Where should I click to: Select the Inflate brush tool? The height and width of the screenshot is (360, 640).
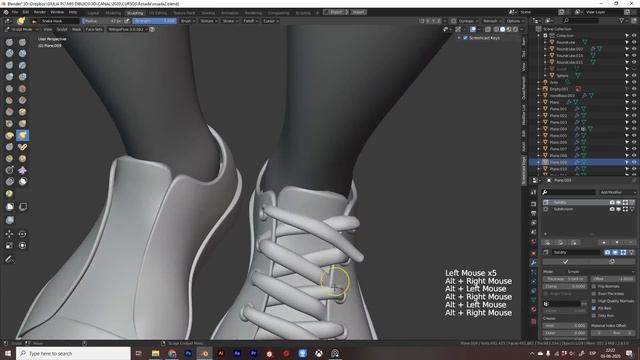(9, 77)
